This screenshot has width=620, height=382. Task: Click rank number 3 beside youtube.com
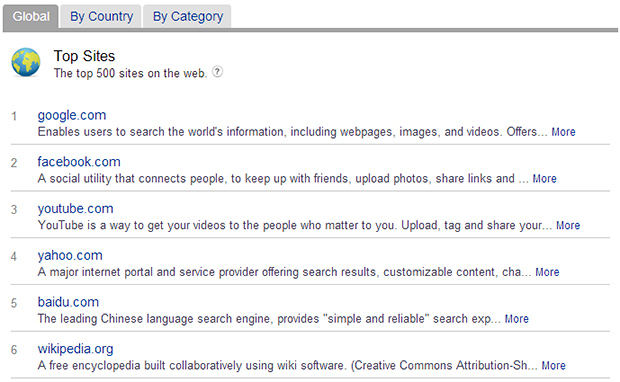pyautogui.click(x=14, y=210)
